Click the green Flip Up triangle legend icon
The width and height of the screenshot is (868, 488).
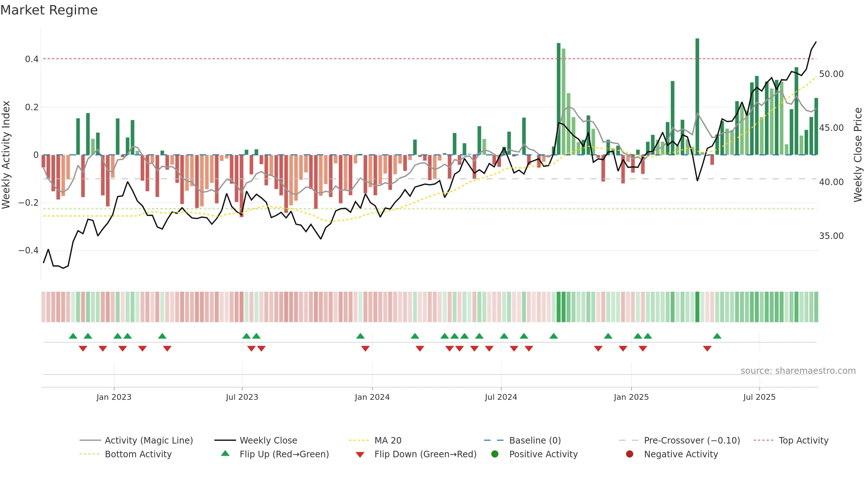(x=225, y=453)
